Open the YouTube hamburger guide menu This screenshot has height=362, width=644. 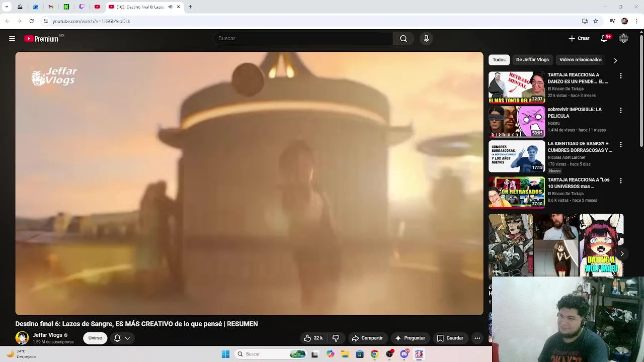pyautogui.click(x=12, y=39)
